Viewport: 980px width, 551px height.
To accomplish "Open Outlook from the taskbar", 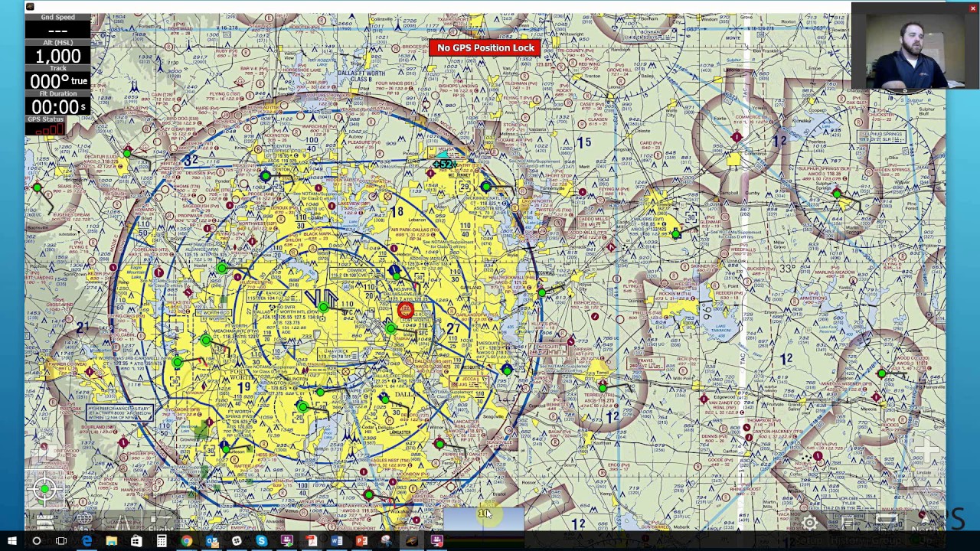I will [211, 542].
